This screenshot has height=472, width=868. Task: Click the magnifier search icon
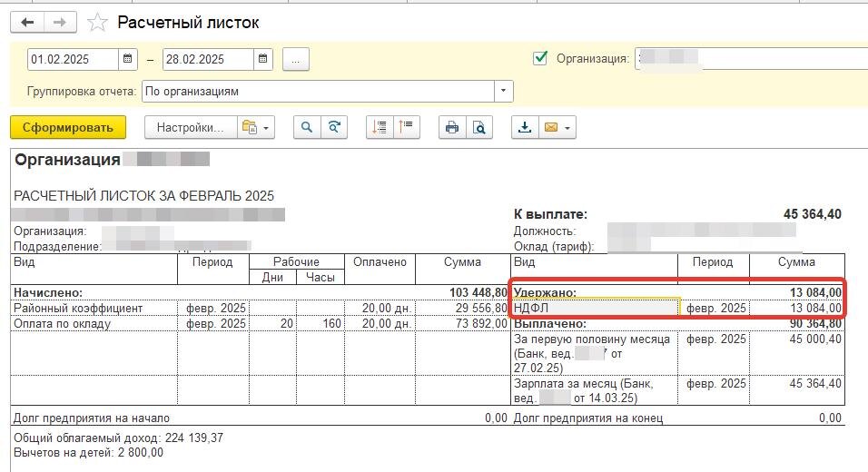[x=307, y=127]
